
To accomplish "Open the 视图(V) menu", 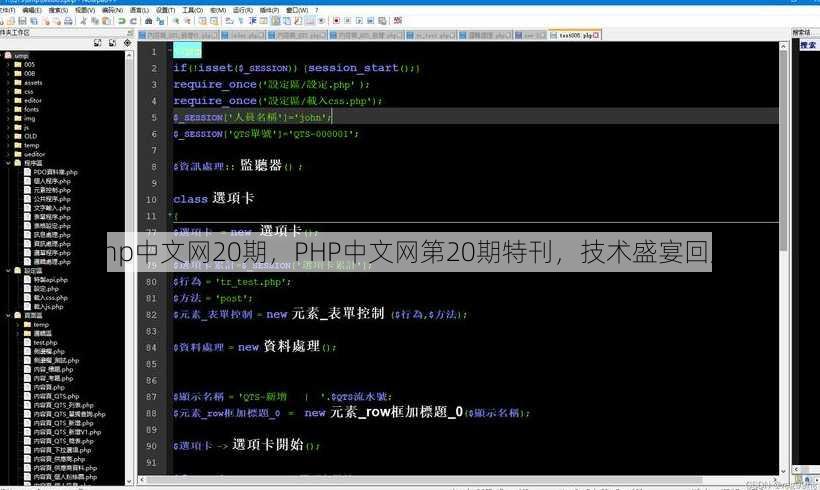I will coord(85,10).
